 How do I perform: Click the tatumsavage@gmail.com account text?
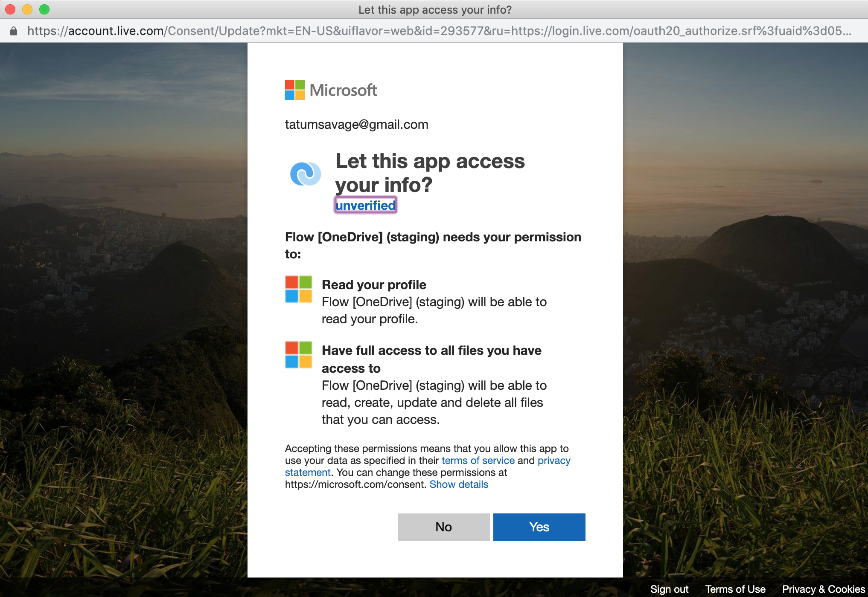pyautogui.click(x=357, y=125)
